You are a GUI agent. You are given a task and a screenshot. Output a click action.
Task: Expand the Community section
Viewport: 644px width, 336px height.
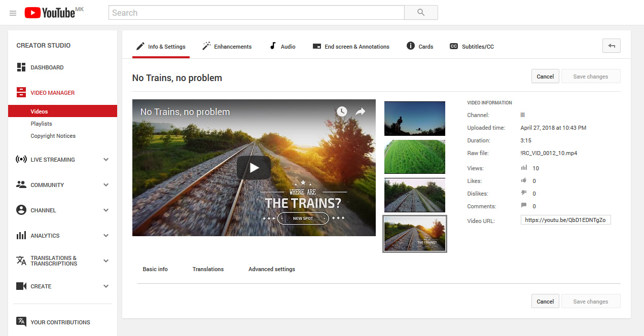point(106,185)
